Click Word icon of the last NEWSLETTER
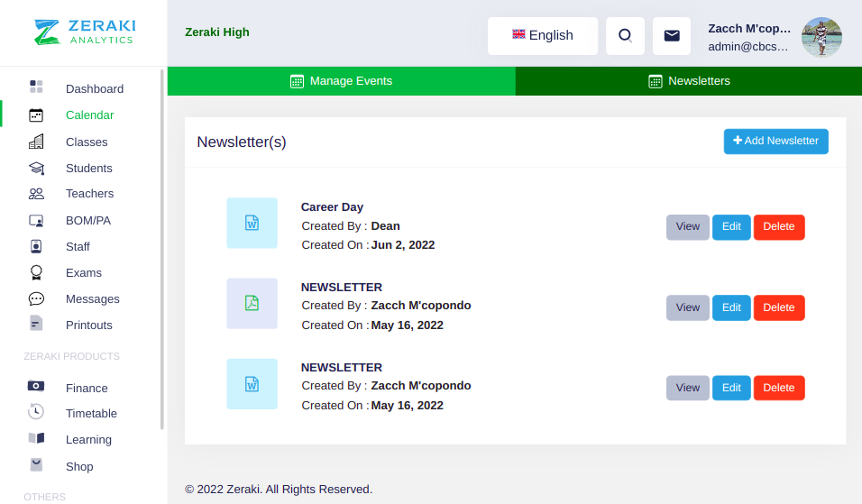Screen dimensions: 862x504 [x=252, y=384]
